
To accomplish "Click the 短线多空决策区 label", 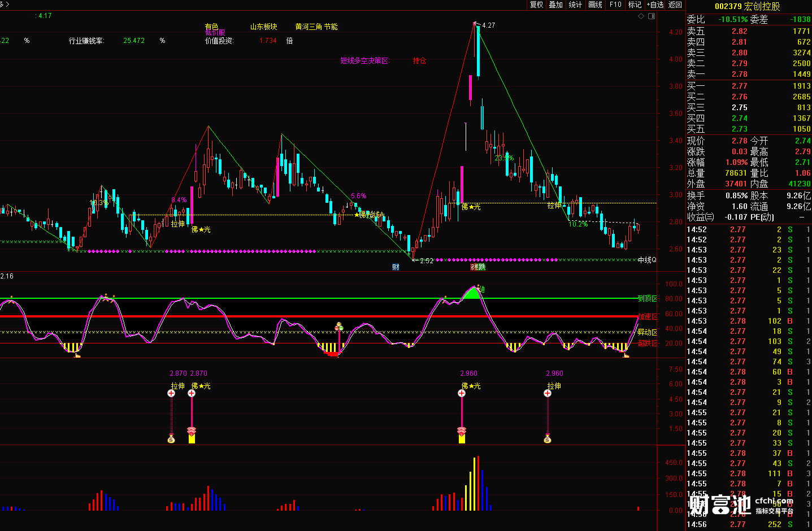I will pos(365,61).
